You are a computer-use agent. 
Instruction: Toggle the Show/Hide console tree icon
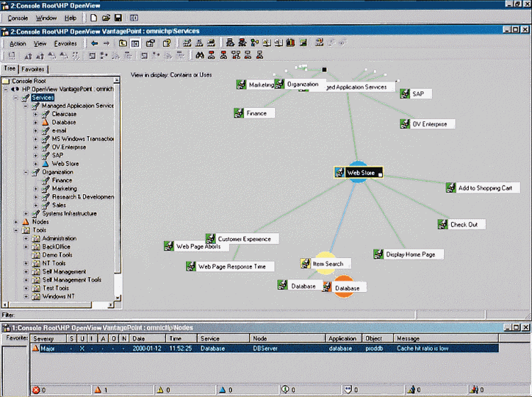point(135,43)
